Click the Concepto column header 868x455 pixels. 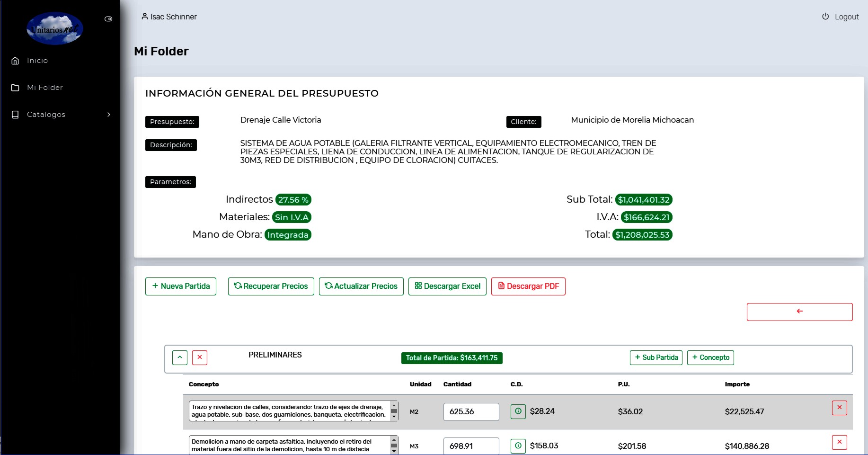(x=204, y=384)
